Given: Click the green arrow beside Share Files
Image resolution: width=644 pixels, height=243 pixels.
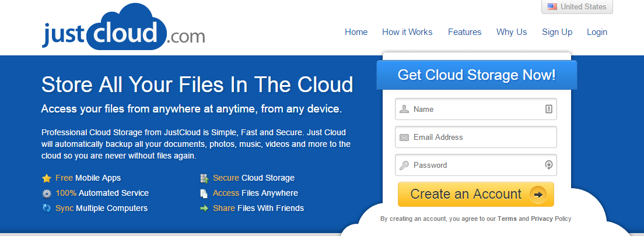Looking at the screenshot, I should point(204,208).
